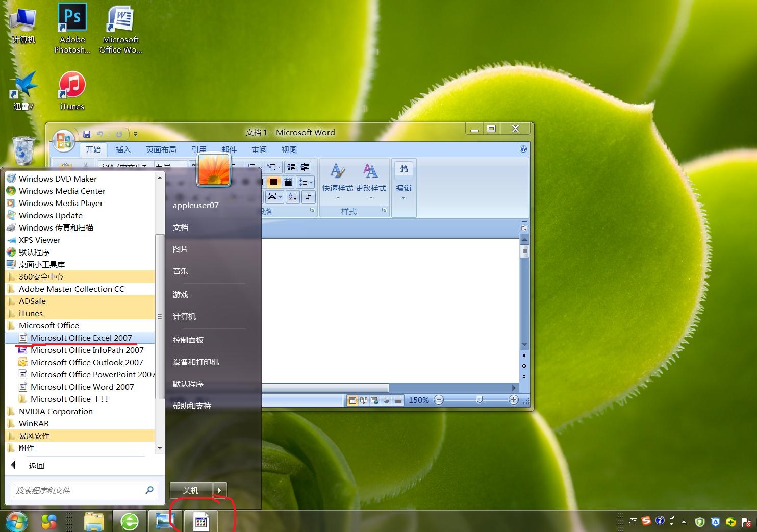The width and height of the screenshot is (757, 532).
Task: Open iTunes desktop shortcut
Action: click(x=72, y=91)
